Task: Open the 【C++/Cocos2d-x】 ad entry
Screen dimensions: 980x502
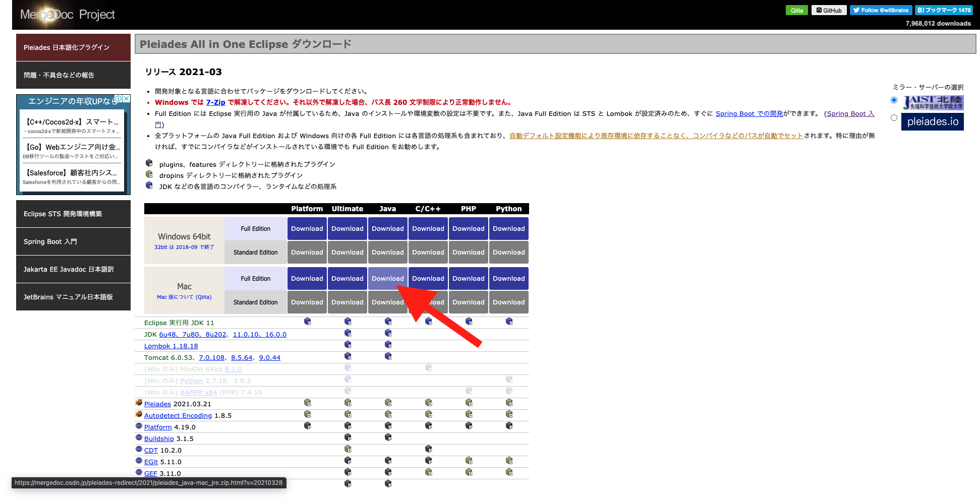Action: (72, 126)
